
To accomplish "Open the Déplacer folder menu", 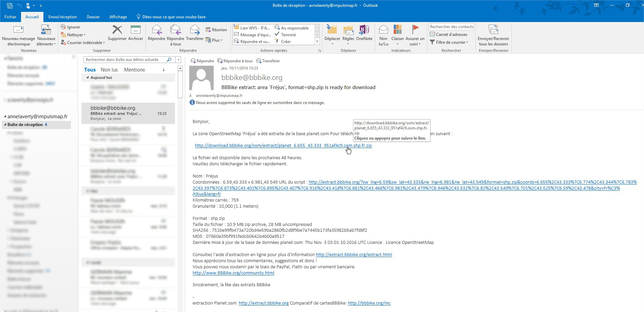I will coord(332,35).
